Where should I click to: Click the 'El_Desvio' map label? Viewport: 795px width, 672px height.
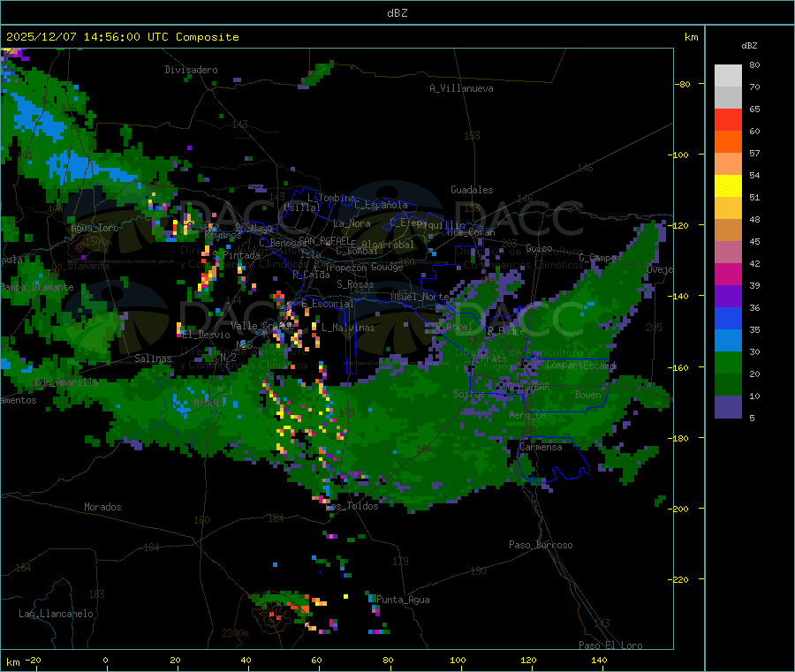tap(206, 335)
